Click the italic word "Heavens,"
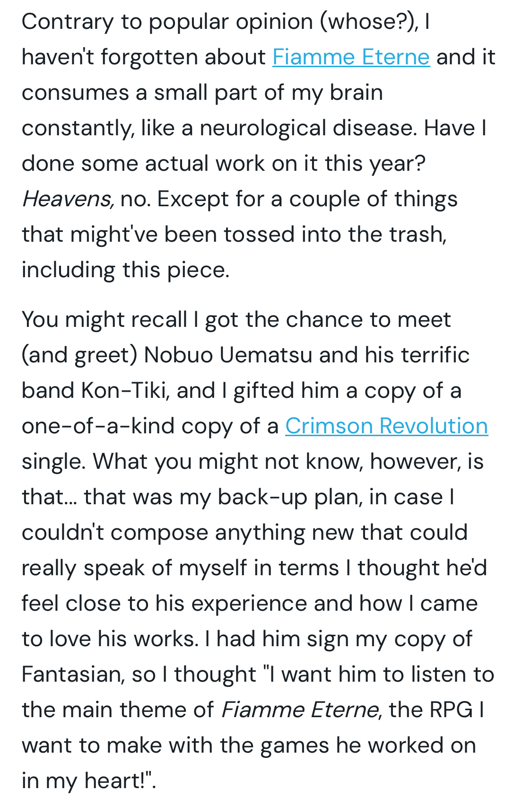This screenshot has height=799, width=532. (68, 199)
